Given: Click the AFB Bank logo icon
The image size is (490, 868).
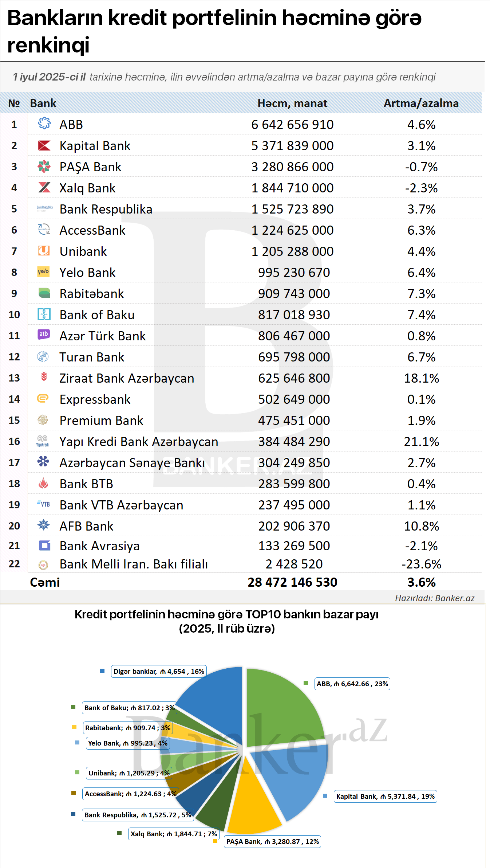Looking at the screenshot, I should point(43,525).
